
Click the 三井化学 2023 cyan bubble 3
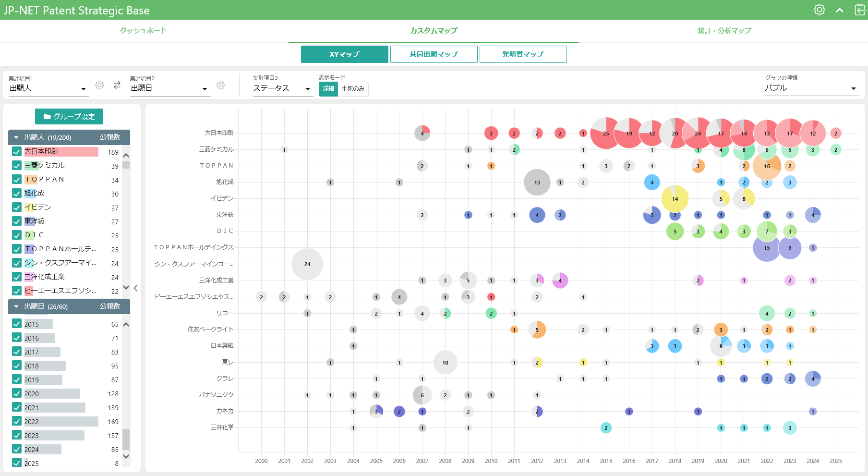(790, 427)
